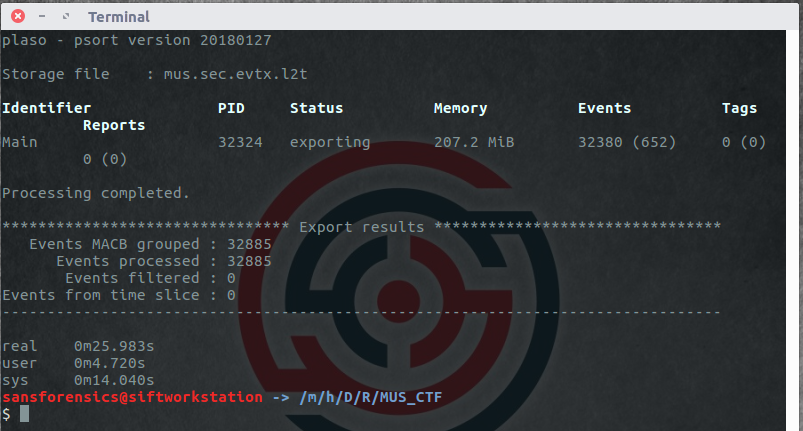Image resolution: width=803 pixels, height=431 pixels.
Task: Click the 'plaso - psort version 20180127' line
Action: [x=137, y=40]
